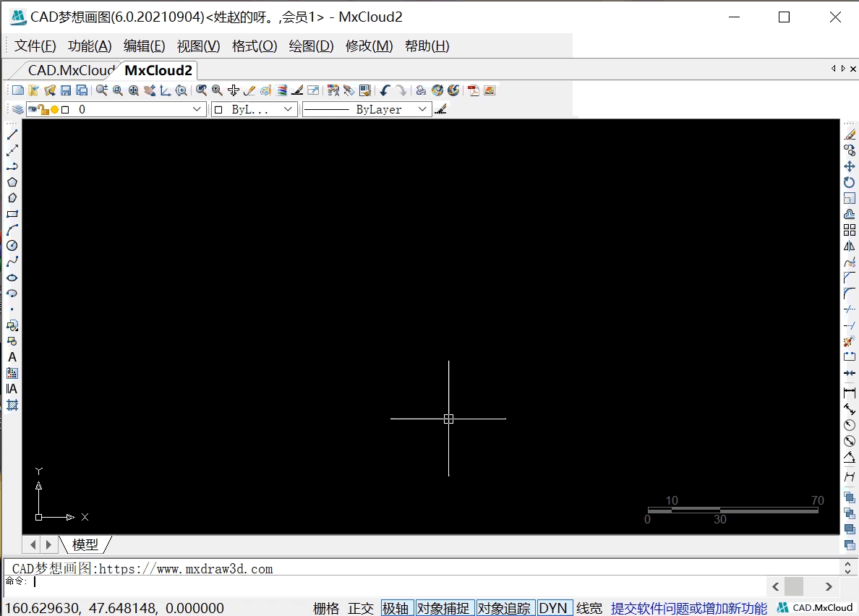The image size is (859, 616).
Task: Open the 修改(M) menu
Action: click(x=369, y=46)
